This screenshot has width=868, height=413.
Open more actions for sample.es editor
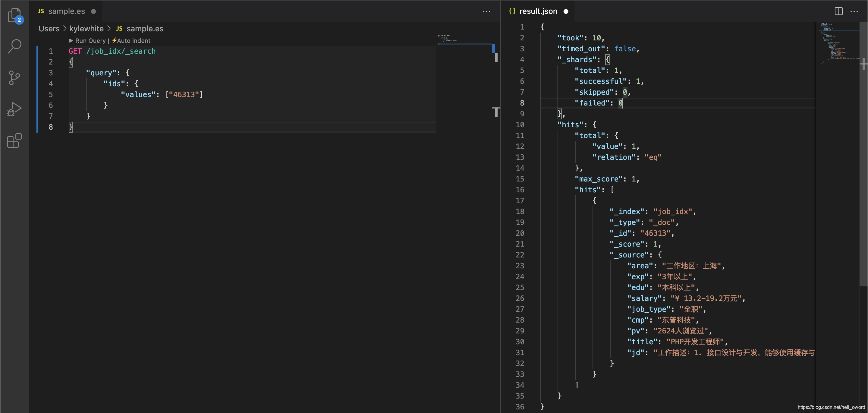(486, 11)
